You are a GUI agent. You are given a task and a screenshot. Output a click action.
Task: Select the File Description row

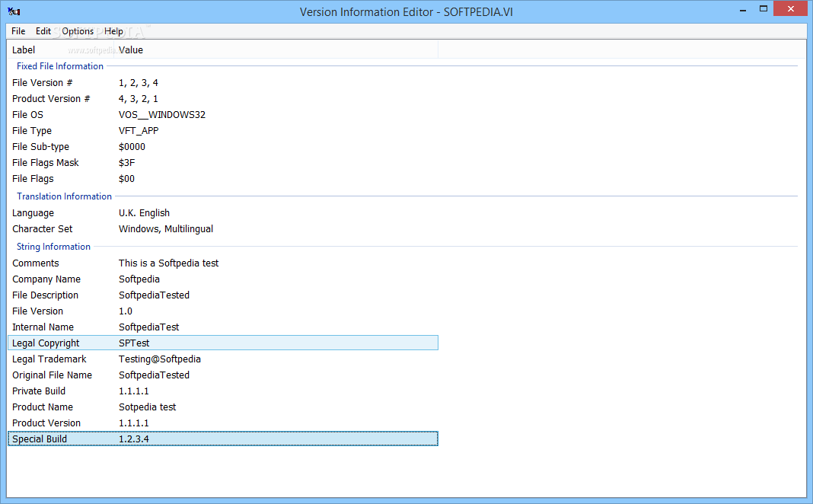pyautogui.click(x=223, y=295)
